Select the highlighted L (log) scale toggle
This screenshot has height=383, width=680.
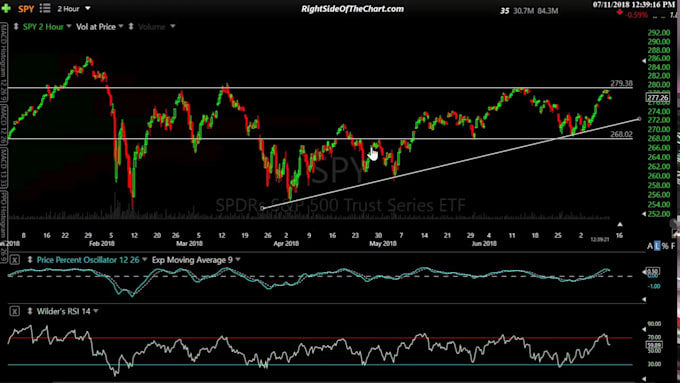pos(657,246)
